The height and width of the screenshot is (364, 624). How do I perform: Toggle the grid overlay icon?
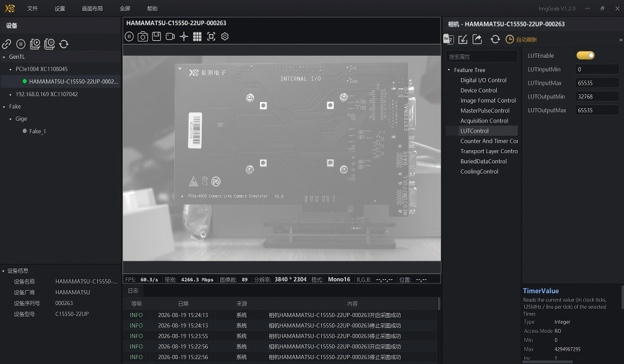click(x=198, y=37)
